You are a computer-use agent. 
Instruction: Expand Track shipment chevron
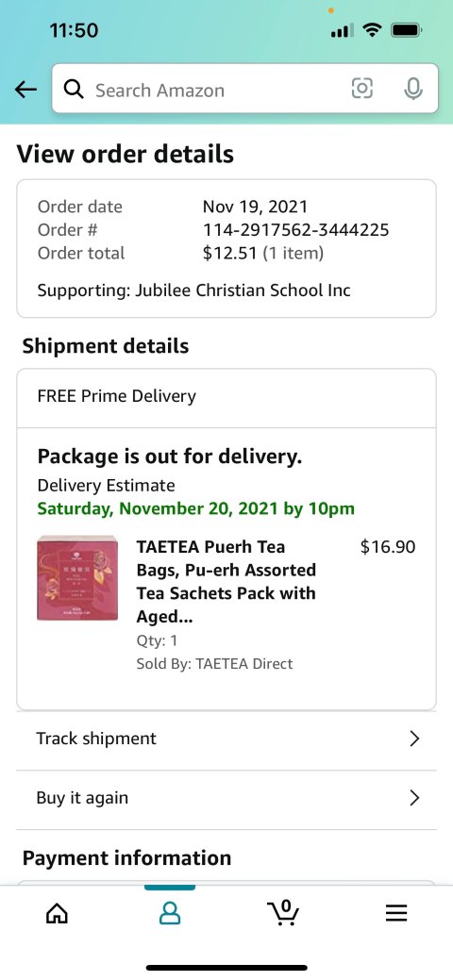[x=414, y=739]
